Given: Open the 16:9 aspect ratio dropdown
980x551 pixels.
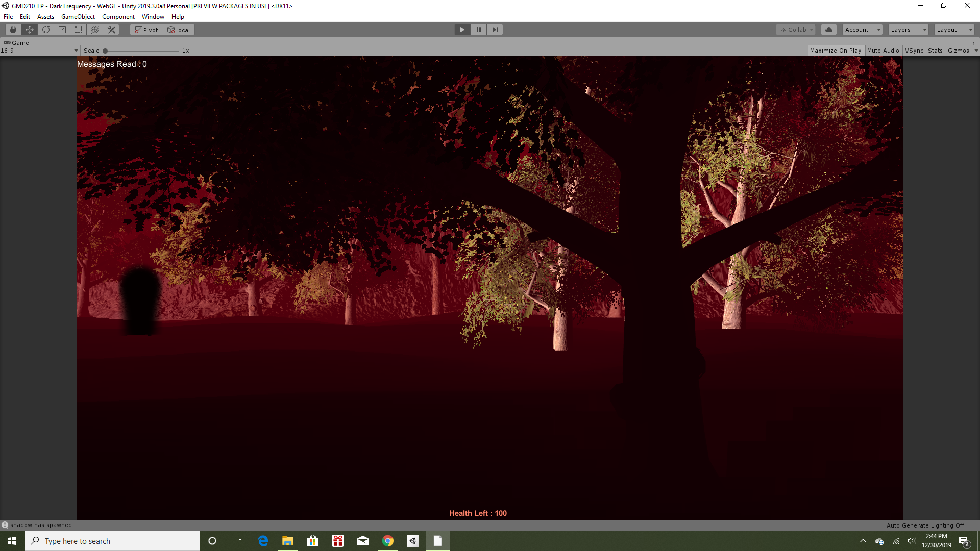Looking at the screenshot, I should [x=39, y=51].
